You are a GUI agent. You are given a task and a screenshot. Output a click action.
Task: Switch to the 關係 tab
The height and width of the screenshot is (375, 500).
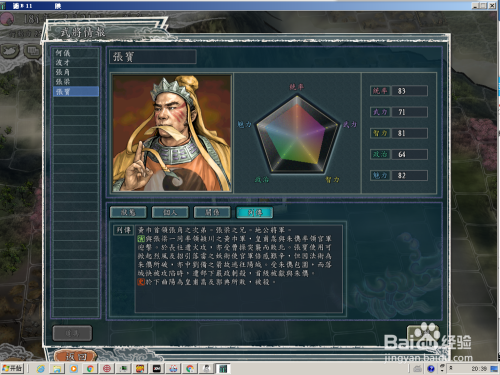(x=212, y=212)
